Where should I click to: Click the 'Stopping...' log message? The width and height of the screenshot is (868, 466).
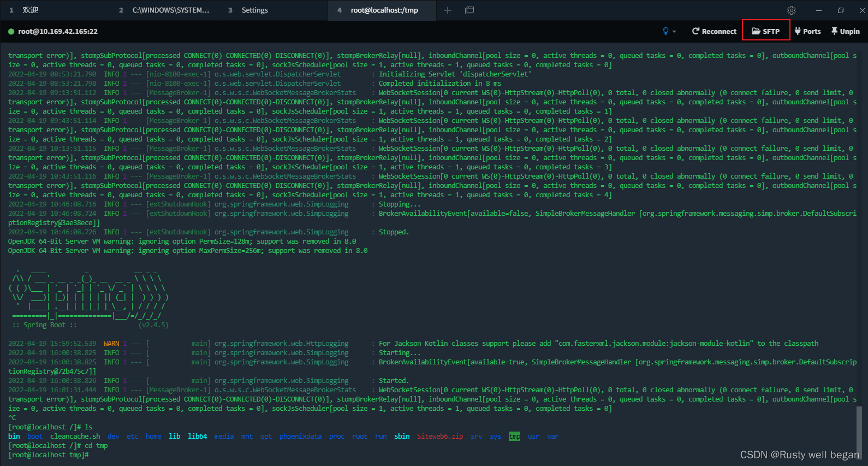point(400,204)
